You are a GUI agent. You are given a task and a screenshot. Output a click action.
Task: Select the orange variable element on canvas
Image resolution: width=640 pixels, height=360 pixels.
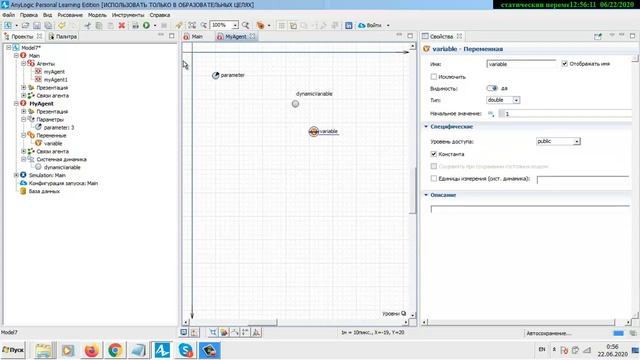point(313,131)
